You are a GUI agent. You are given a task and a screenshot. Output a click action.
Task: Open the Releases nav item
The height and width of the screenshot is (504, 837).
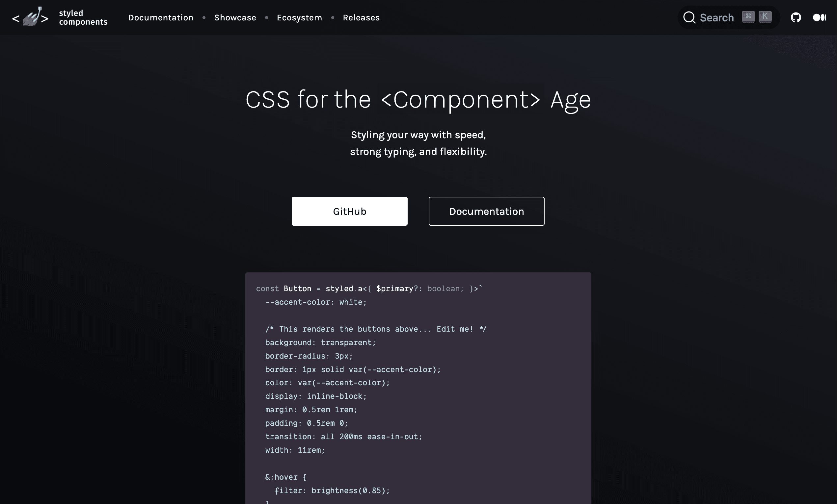point(361,17)
